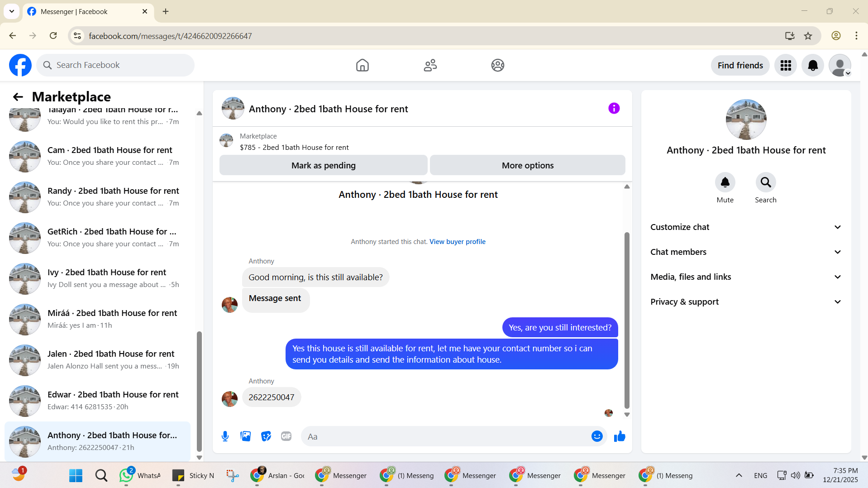Send a thumbs-up like
The height and width of the screenshot is (488, 868).
[x=620, y=436]
